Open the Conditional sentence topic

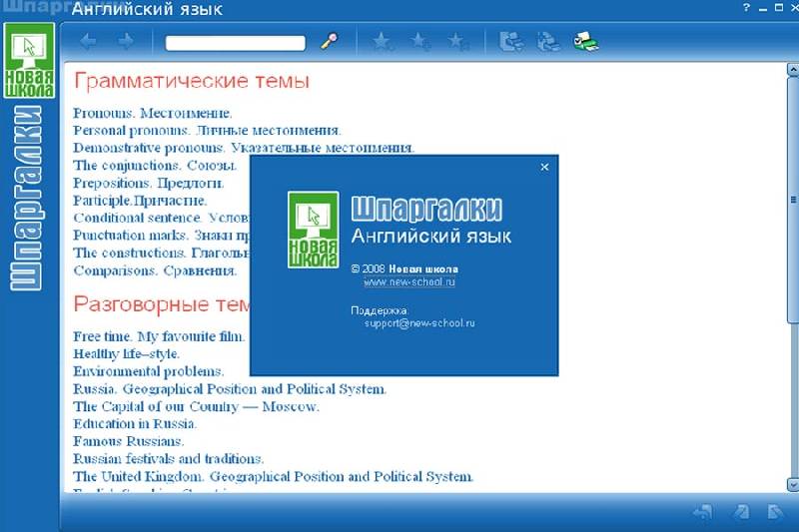click(x=161, y=218)
